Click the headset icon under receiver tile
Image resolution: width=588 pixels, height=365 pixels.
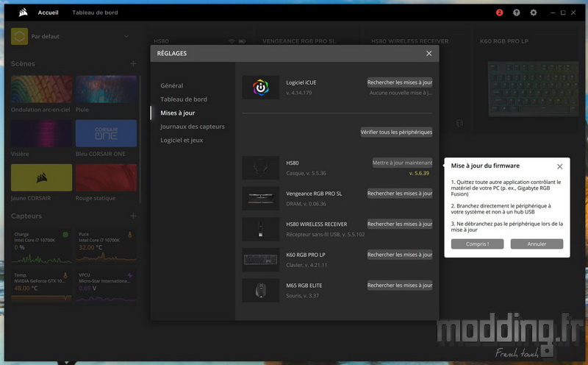[x=459, y=123]
